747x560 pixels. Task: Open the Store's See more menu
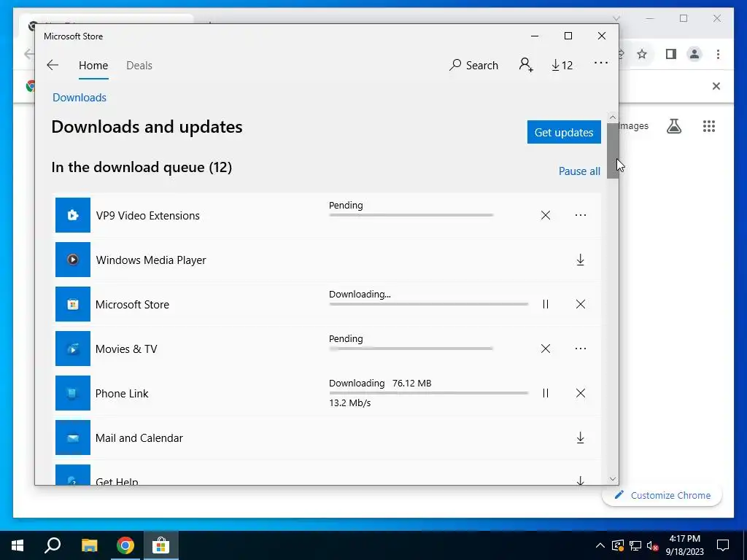point(601,63)
